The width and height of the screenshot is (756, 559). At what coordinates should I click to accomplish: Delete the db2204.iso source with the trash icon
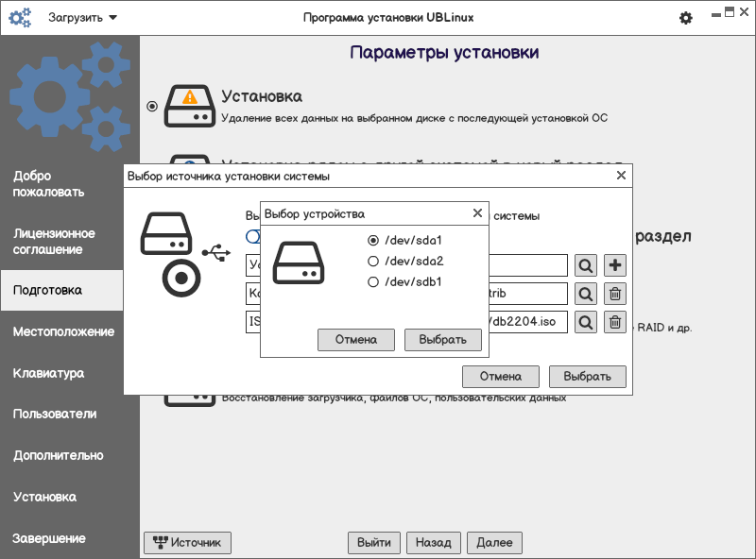(x=615, y=322)
